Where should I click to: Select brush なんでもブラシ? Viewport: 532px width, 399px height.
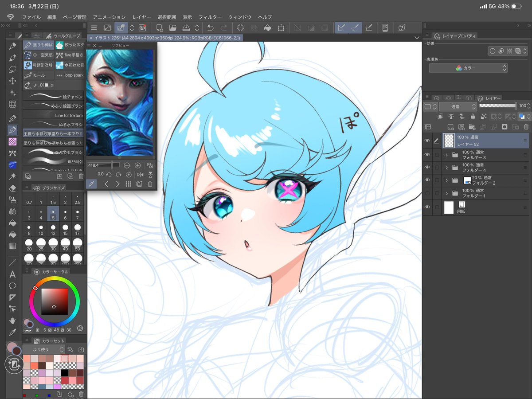click(x=53, y=152)
